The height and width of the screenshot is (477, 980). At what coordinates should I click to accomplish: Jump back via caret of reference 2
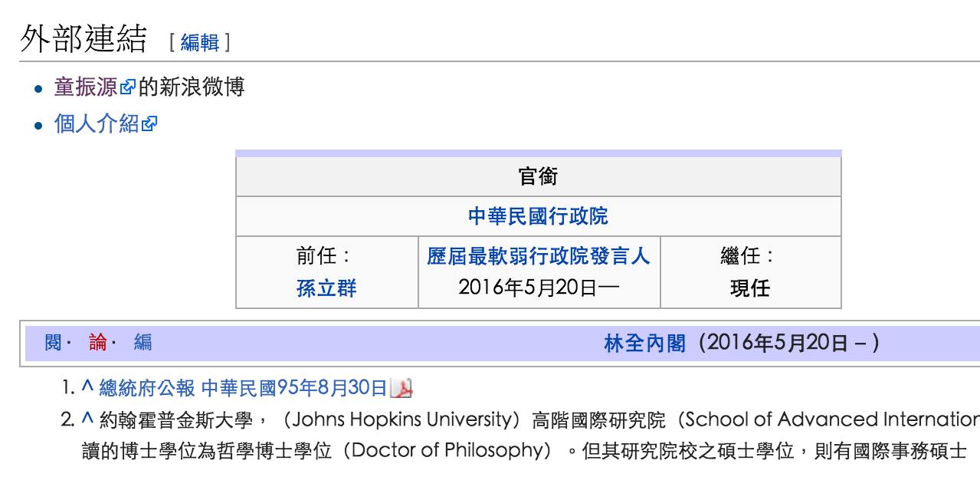(x=87, y=419)
